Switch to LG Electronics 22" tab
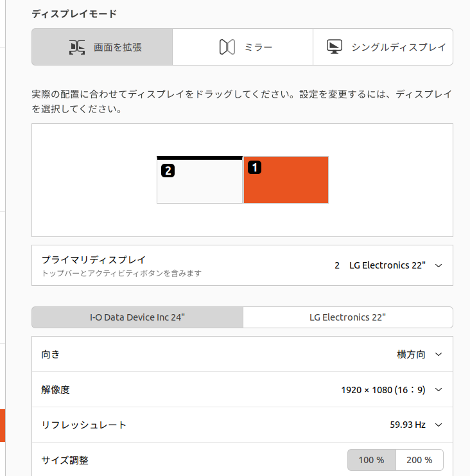Image resolution: width=470 pixels, height=476 pixels. pyautogui.click(x=348, y=317)
